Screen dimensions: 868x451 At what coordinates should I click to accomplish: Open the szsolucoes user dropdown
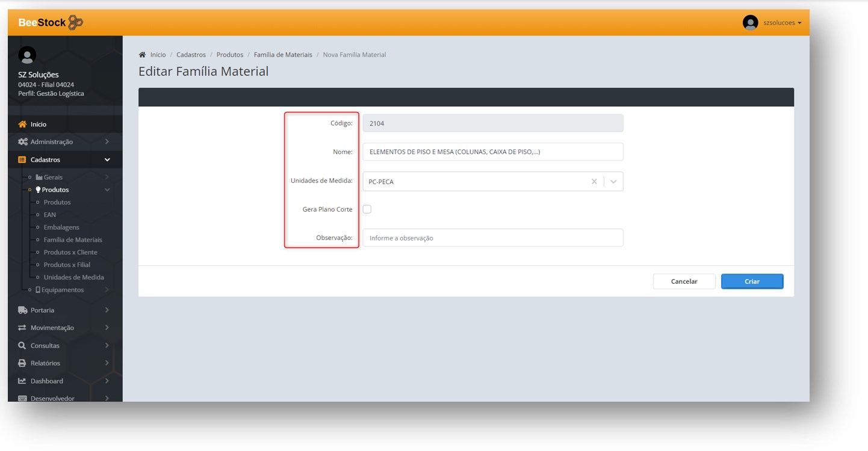coord(782,23)
